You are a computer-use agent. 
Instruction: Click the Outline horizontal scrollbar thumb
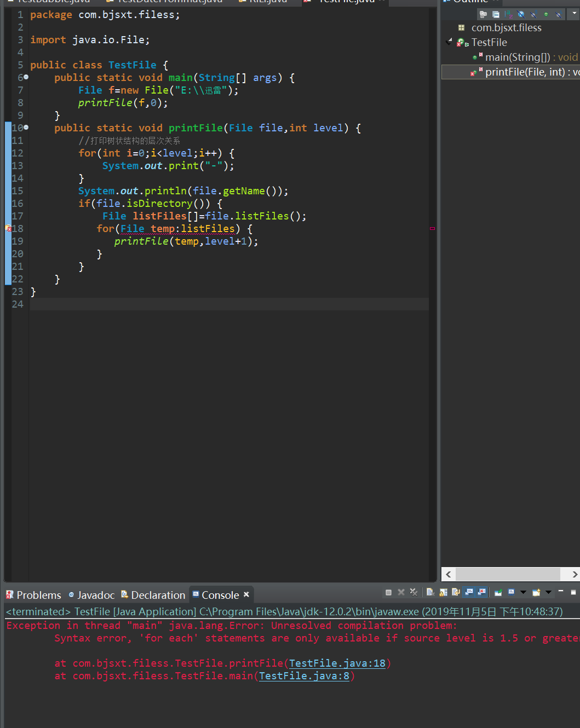click(x=508, y=574)
